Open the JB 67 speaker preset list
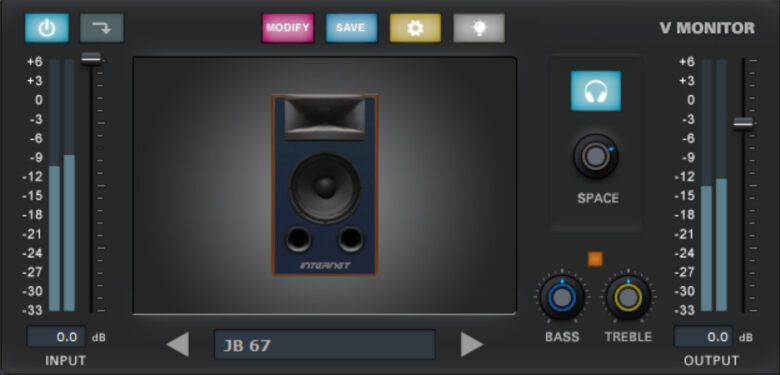The height and width of the screenshot is (375, 780). [324, 344]
